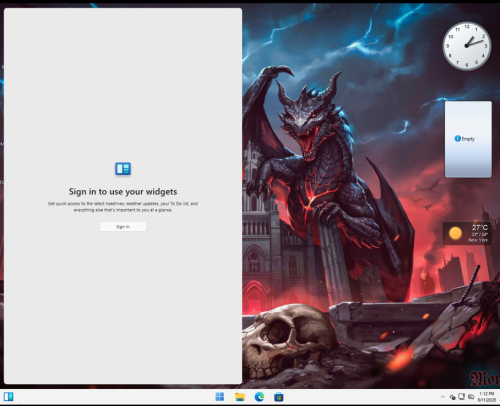500x406 pixels.
Task: Click the blue info icon beside Empty
Action: click(x=457, y=138)
